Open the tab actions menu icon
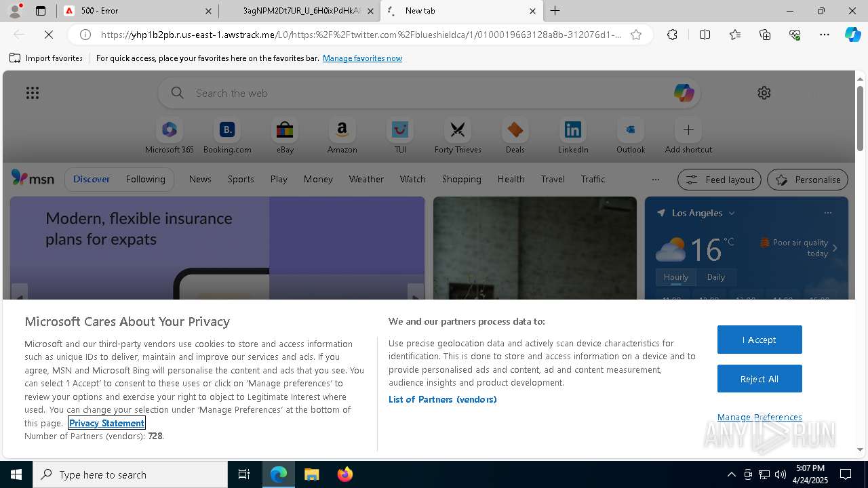 tap(41, 11)
